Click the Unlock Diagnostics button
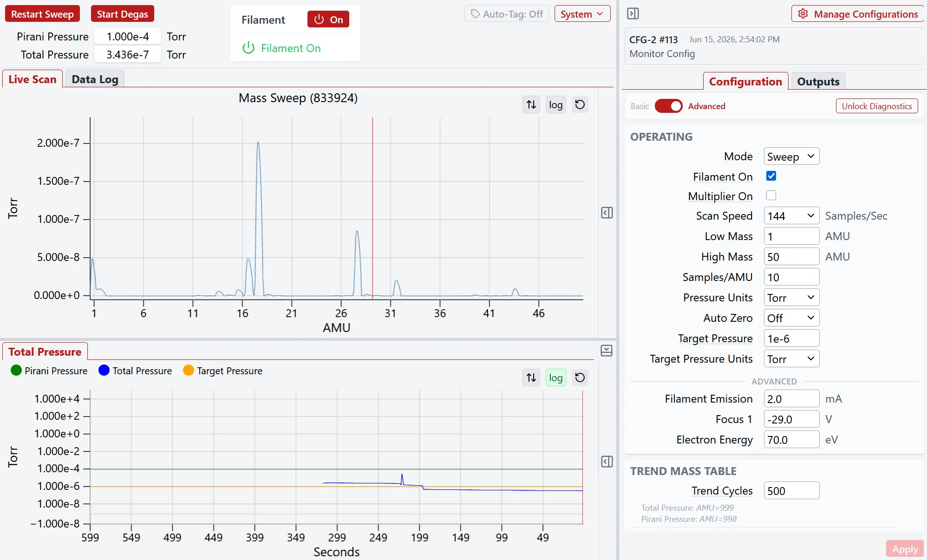Viewport: 927px width, 560px height. click(x=877, y=106)
